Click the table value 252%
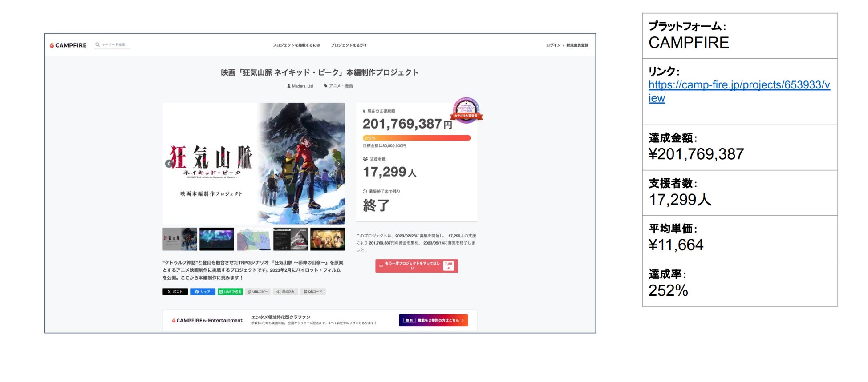This screenshot has width=868, height=382. click(x=668, y=291)
